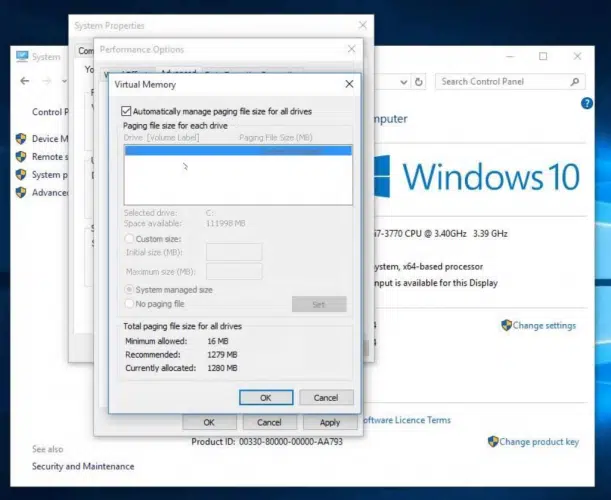Click Apply in Performance Options dialog
The image size is (611, 500).
330,422
